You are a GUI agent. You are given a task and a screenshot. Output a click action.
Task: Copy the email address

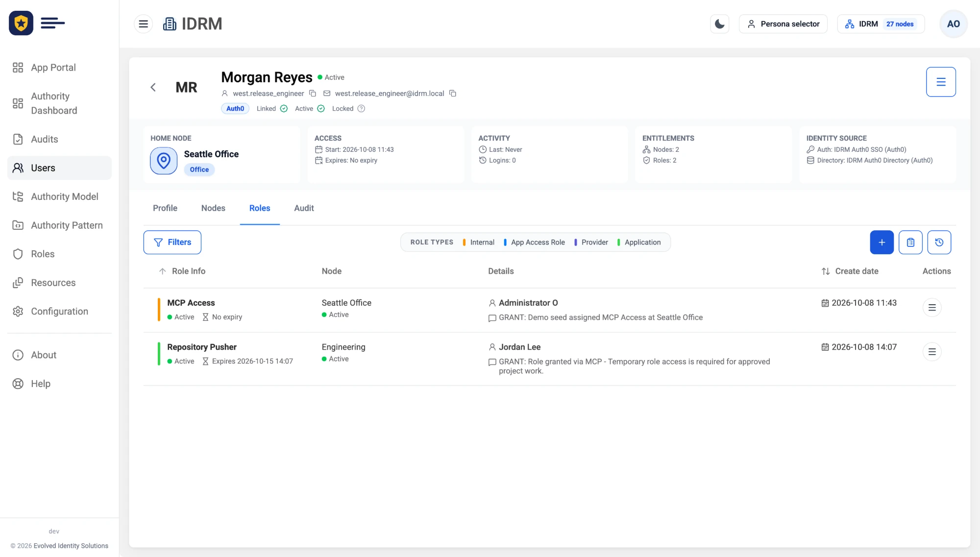coord(453,94)
